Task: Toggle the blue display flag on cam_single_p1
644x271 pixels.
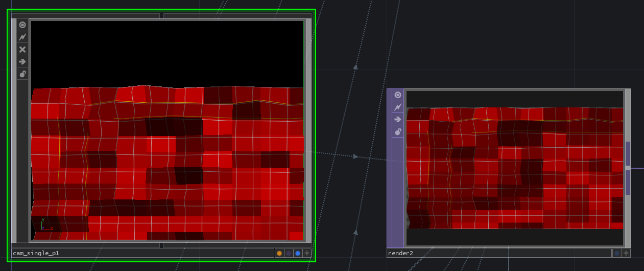Action: (x=298, y=253)
